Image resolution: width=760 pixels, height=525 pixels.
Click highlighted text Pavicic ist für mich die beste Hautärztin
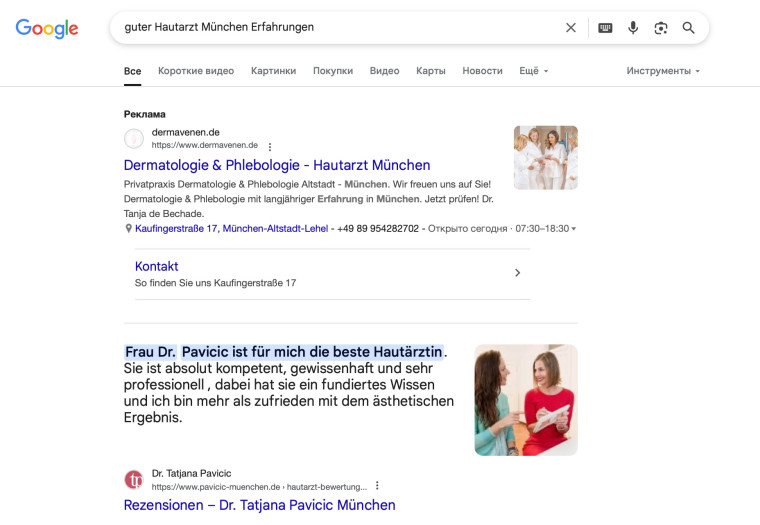click(x=312, y=351)
